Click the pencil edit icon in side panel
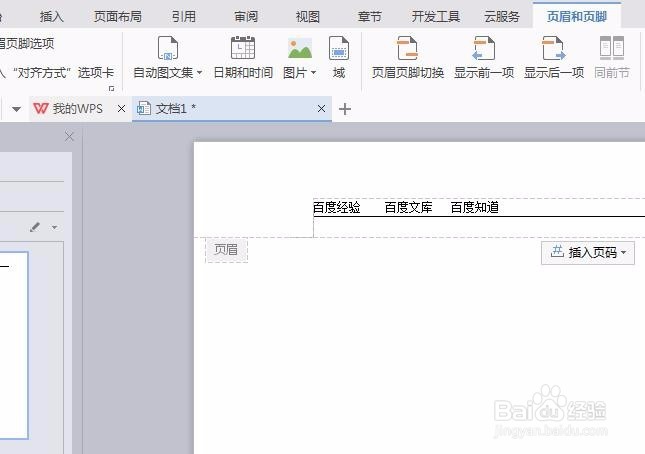 pyautogui.click(x=35, y=227)
